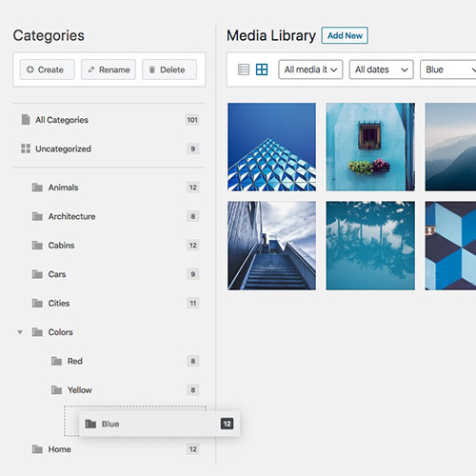Click the Home folder icon
The image size is (476, 476).
(37, 449)
